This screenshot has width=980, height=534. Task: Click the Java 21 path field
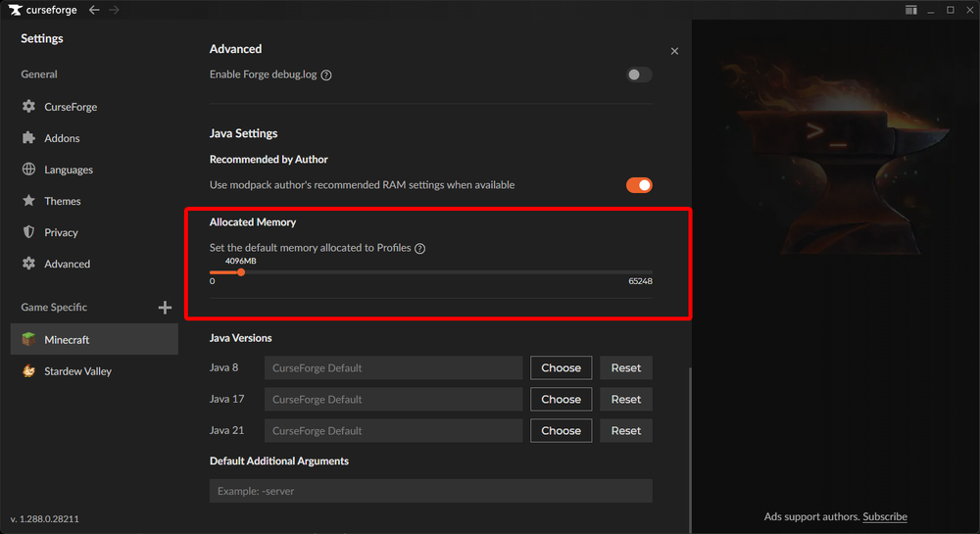click(393, 430)
